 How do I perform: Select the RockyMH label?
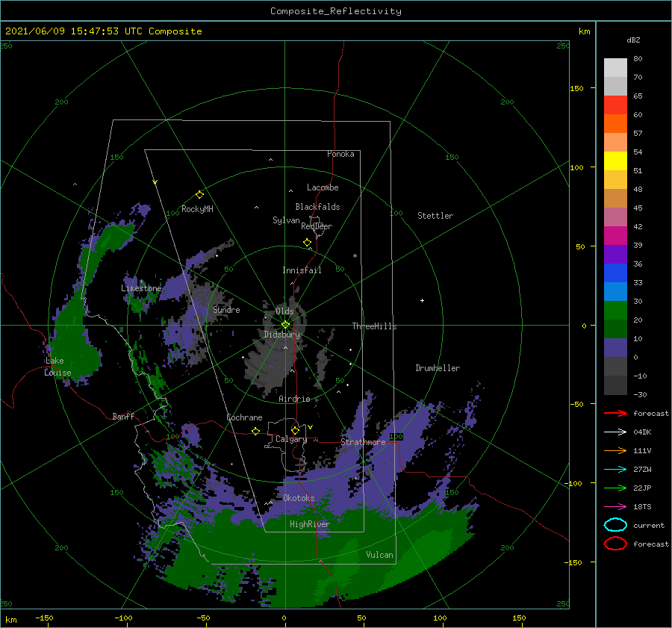pyautogui.click(x=197, y=209)
